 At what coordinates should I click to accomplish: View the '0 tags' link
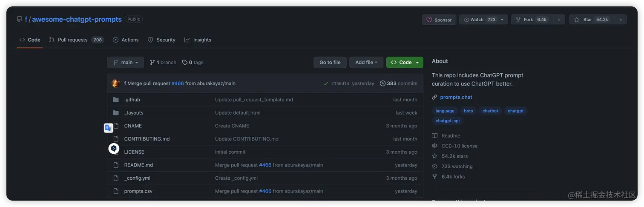pyautogui.click(x=193, y=62)
